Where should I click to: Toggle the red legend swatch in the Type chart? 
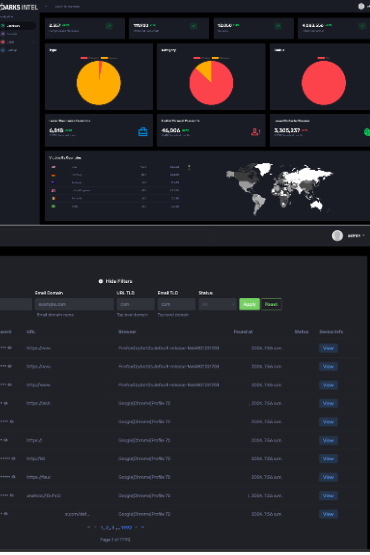point(84,58)
